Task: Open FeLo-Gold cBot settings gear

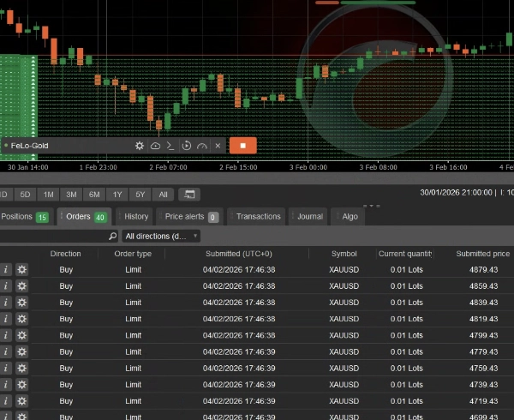Action: click(x=140, y=146)
